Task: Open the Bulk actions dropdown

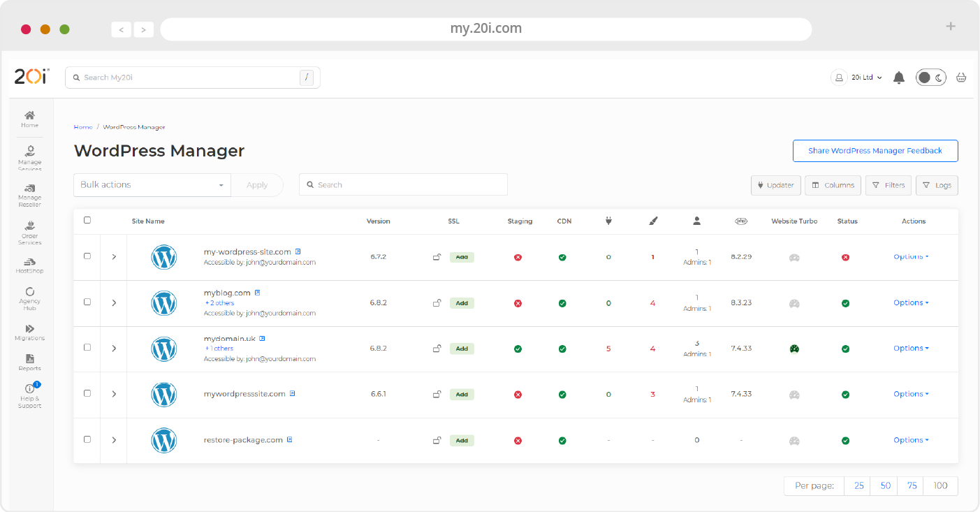Action: 152,185
